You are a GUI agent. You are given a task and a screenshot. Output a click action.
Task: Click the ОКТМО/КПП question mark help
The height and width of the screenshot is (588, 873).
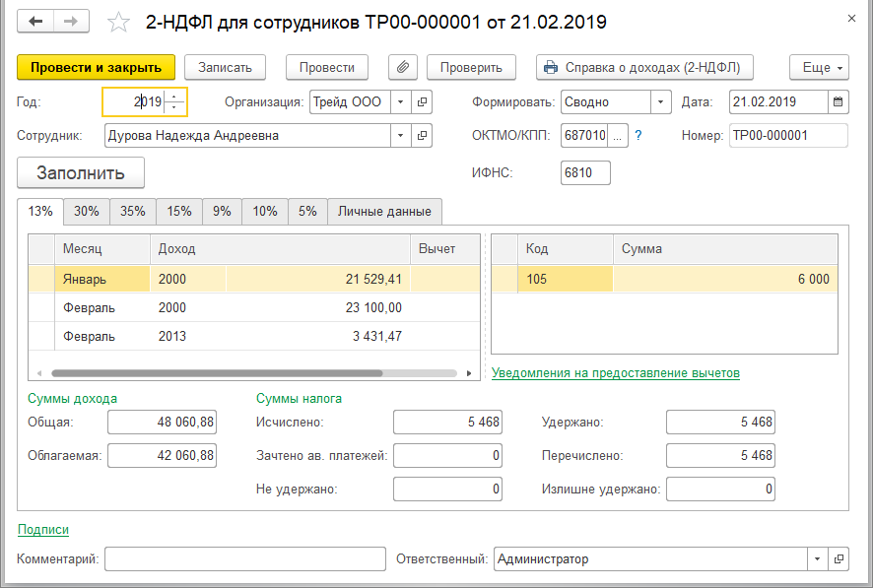pos(638,136)
